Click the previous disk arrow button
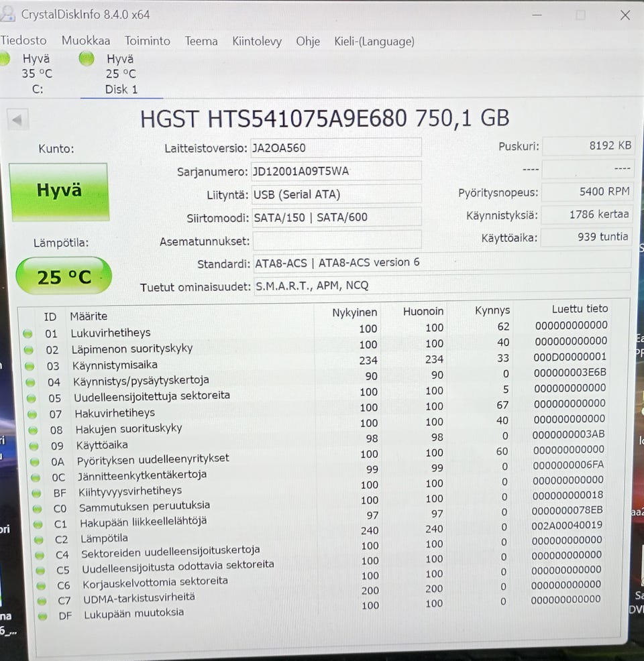The image size is (644, 661). click(x=17, y=121)
